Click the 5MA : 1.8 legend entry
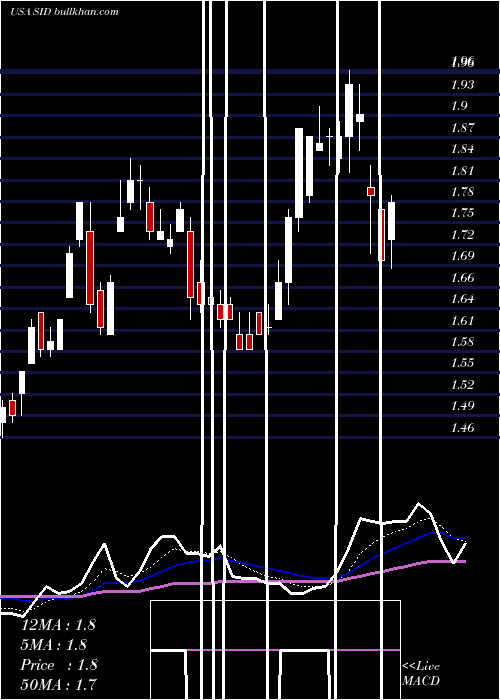The height and width of the screenshot is (700, 500). [x=54, y=645]
